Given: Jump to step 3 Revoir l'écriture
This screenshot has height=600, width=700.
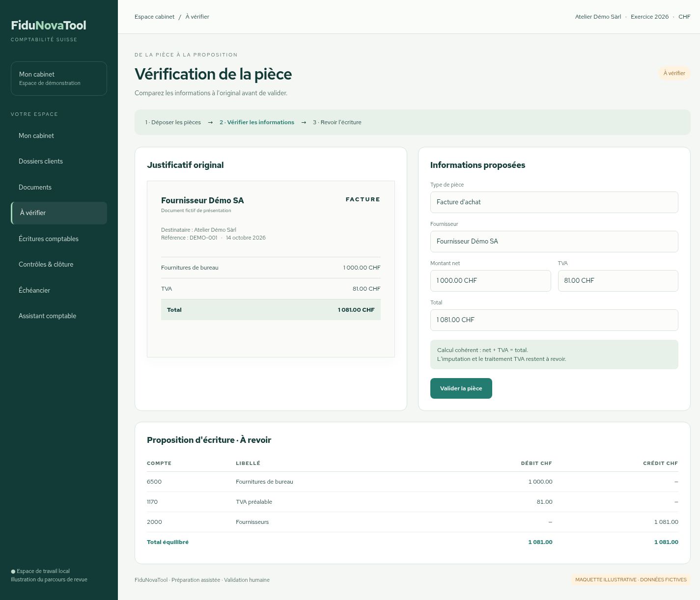Looking at the screenshot, I should click(x=337, y=122).
